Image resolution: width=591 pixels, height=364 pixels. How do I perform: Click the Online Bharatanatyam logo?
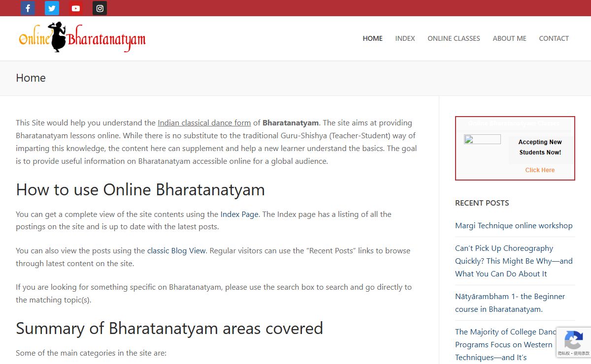coord(82,37)
